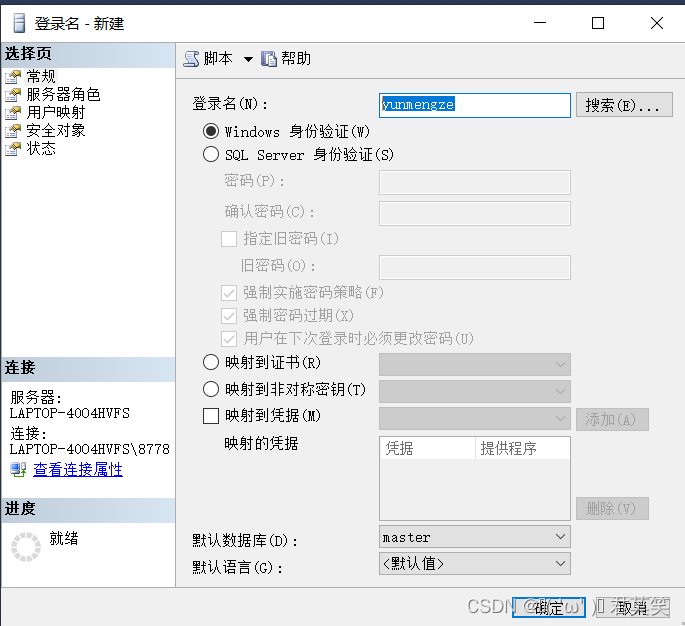Screen dimensions: 685x626
Task: Open the 映射到凭据 dropdown
Action: [475, 418]
